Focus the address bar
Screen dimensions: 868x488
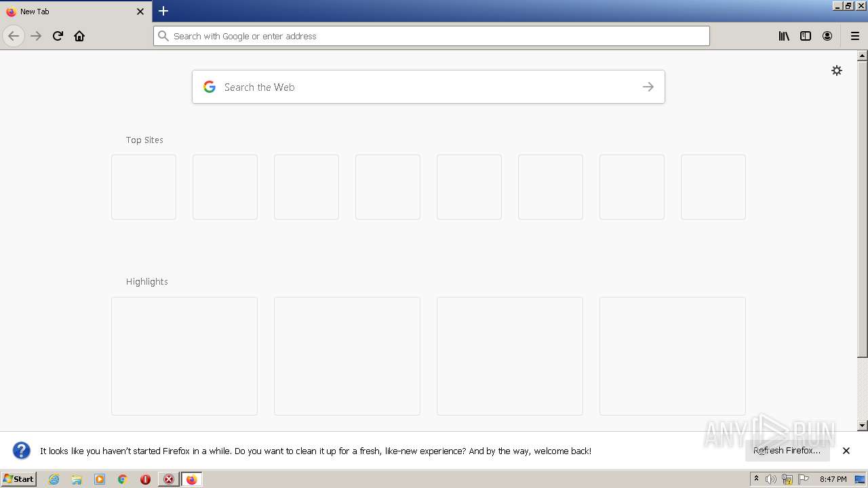tap(431, 36)
